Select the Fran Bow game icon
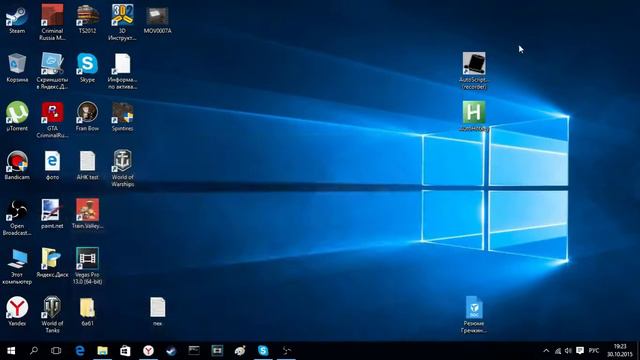The image size is (640, 360). tap(87, 117)
